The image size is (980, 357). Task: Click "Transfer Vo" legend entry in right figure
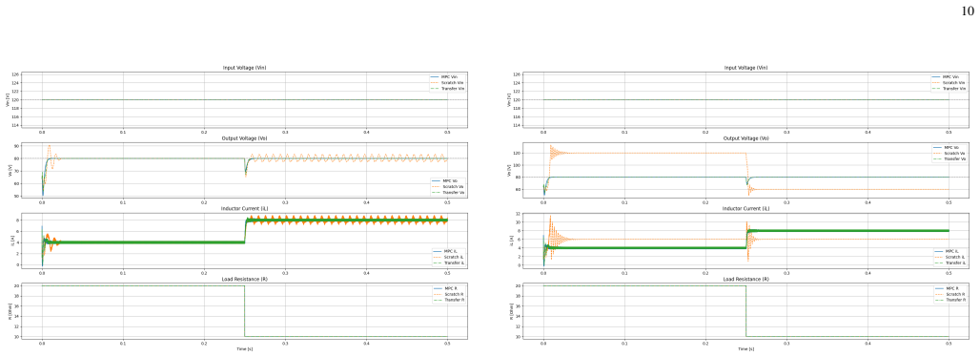click(x=949, y=159)
